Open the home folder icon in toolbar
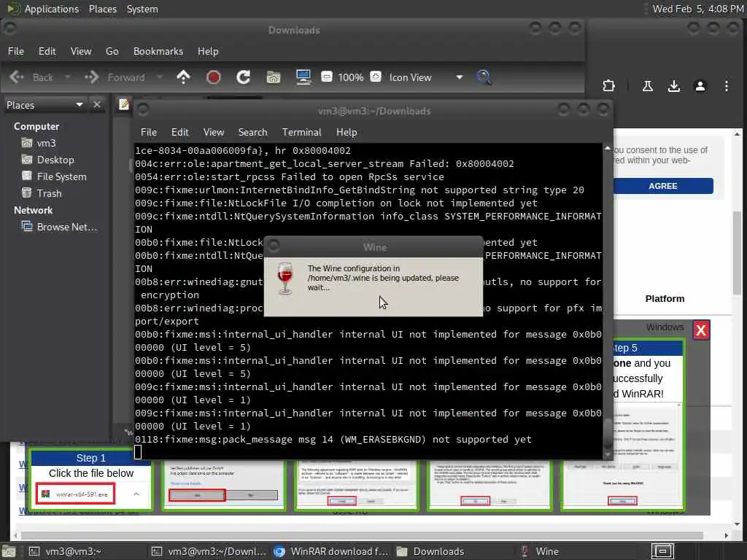747x560 pixels. point(274,77)
